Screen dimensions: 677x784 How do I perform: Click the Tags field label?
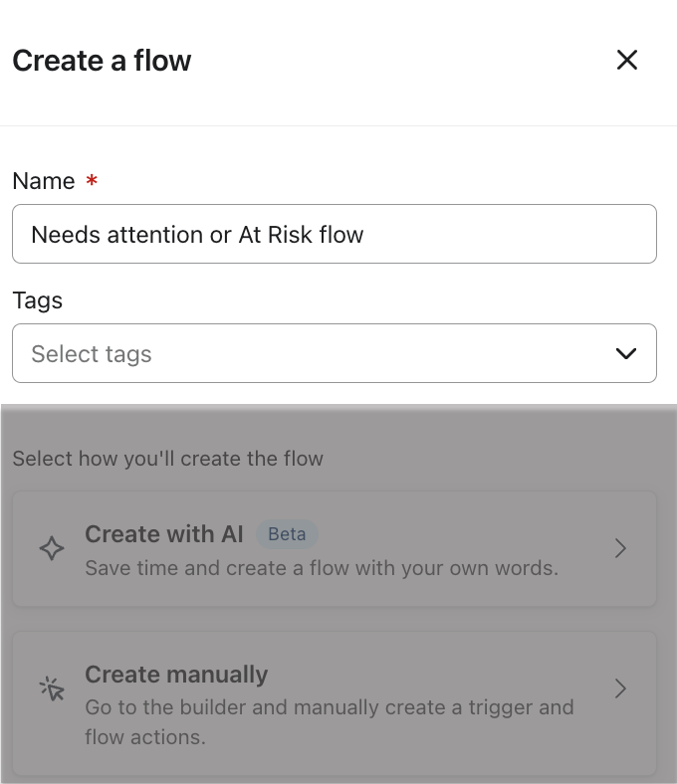point(37,300)
